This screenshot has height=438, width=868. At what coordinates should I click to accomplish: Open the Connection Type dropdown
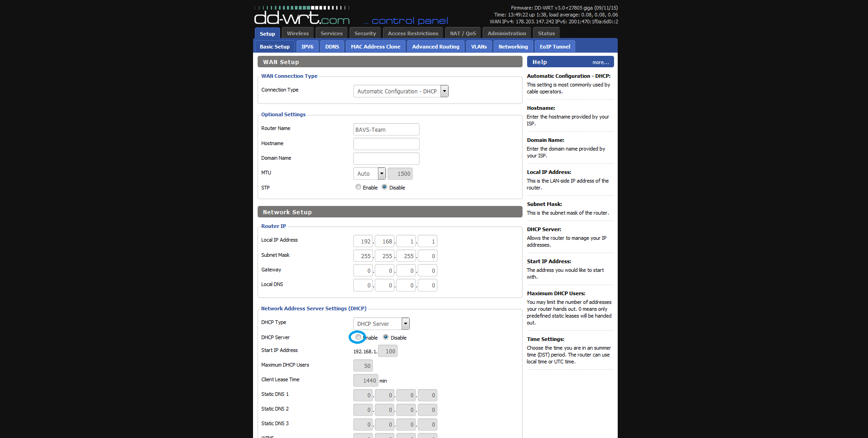(401, 91)
